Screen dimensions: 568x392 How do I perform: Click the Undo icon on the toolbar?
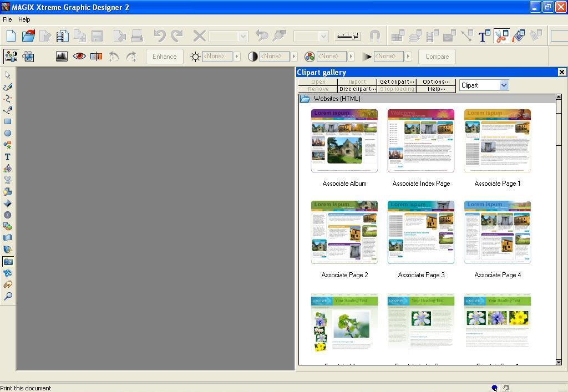pos(160,35)
